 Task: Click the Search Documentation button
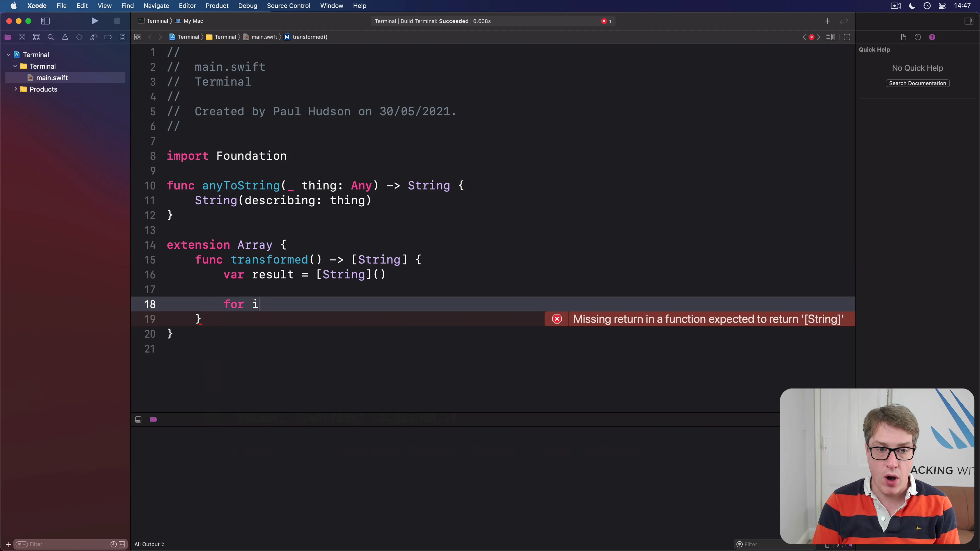coord(918,83)
